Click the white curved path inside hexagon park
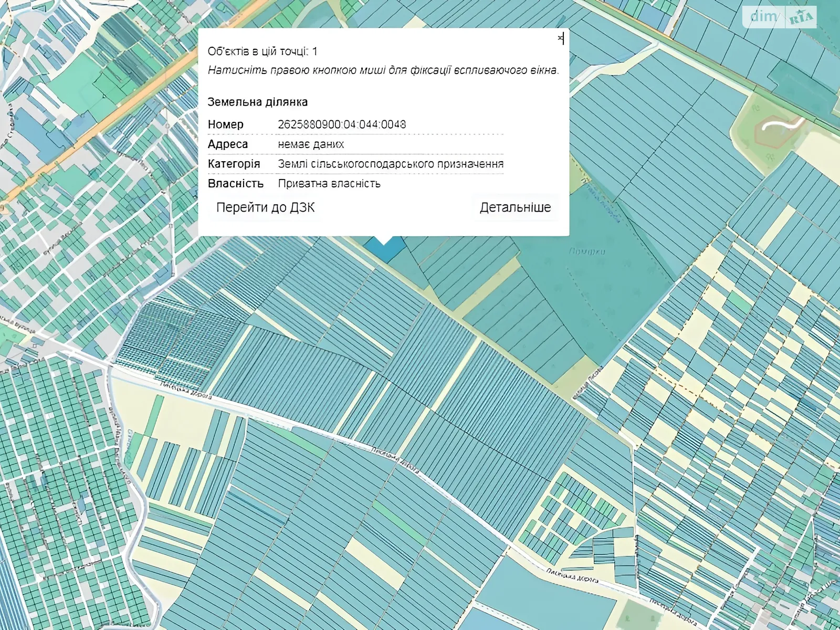 (782, 124)
